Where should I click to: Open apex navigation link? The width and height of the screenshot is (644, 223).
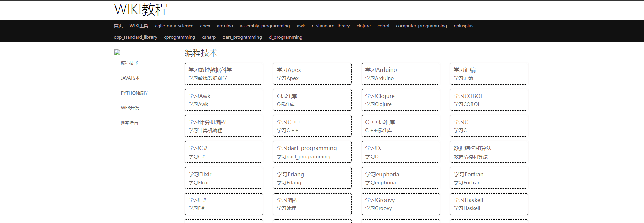(x=205, y=26)
